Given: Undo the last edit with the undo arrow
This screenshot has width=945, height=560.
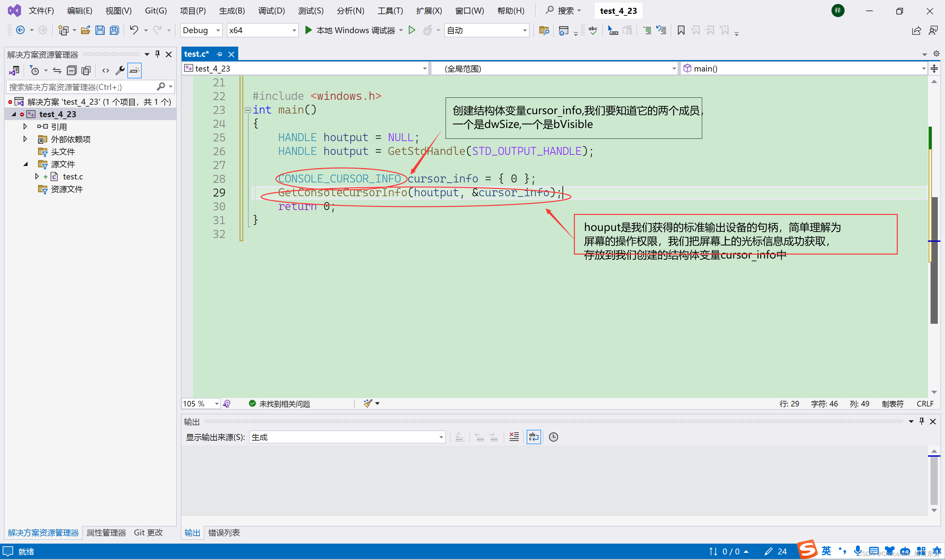Looking at the screenshot, I should pos(134,30).
